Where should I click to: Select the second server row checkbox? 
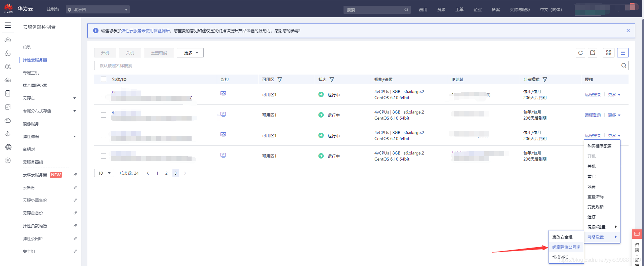104,115
